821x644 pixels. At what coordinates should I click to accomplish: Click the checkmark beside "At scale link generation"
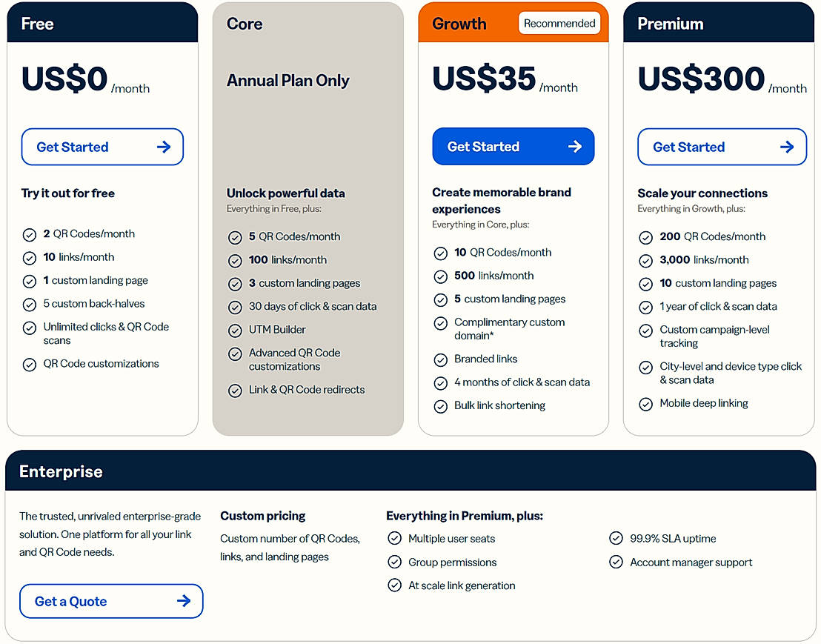coord(394,585)
